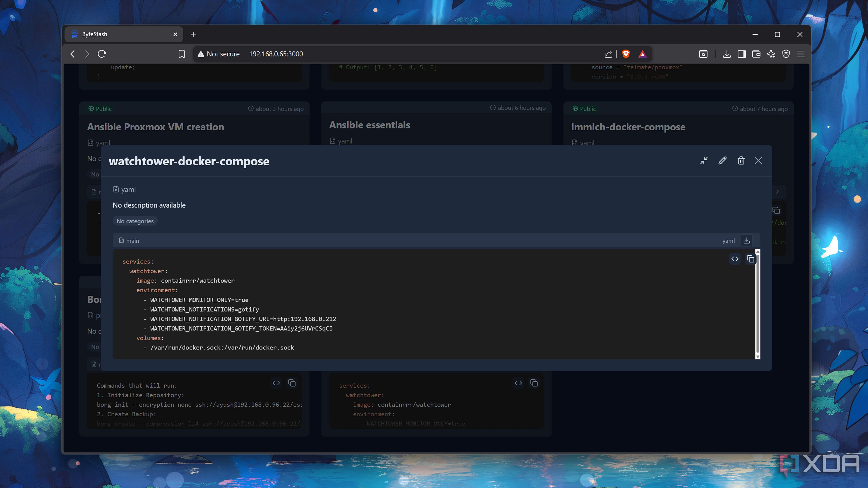Open the Not secure site info

click(x=218, y=54)
